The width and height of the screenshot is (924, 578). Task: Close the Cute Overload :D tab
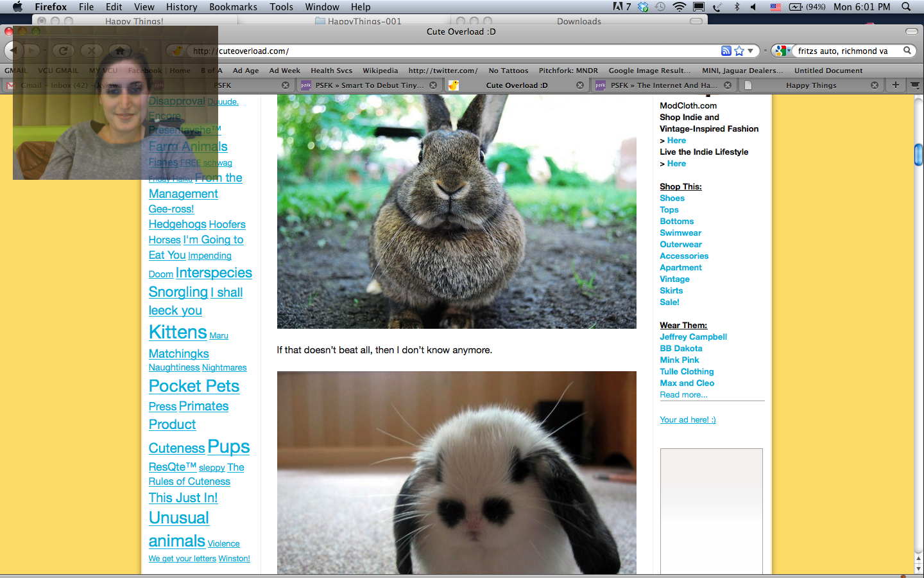pos(579,85)
